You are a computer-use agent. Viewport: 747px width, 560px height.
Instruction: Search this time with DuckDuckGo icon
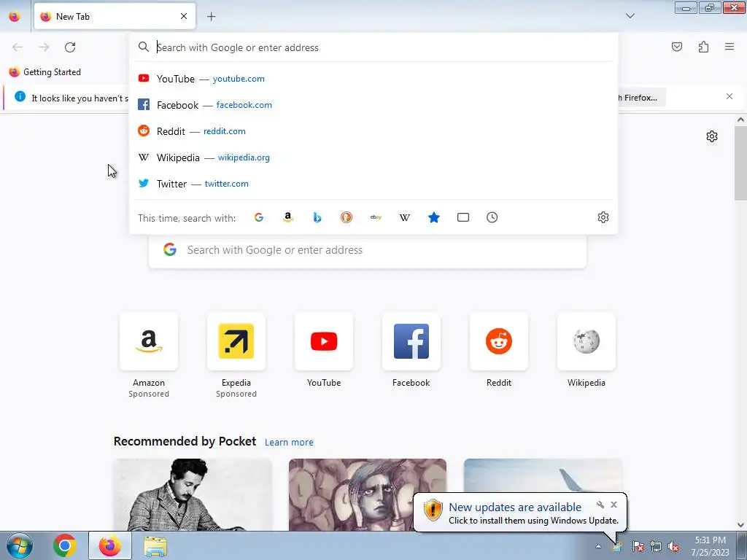347,217
